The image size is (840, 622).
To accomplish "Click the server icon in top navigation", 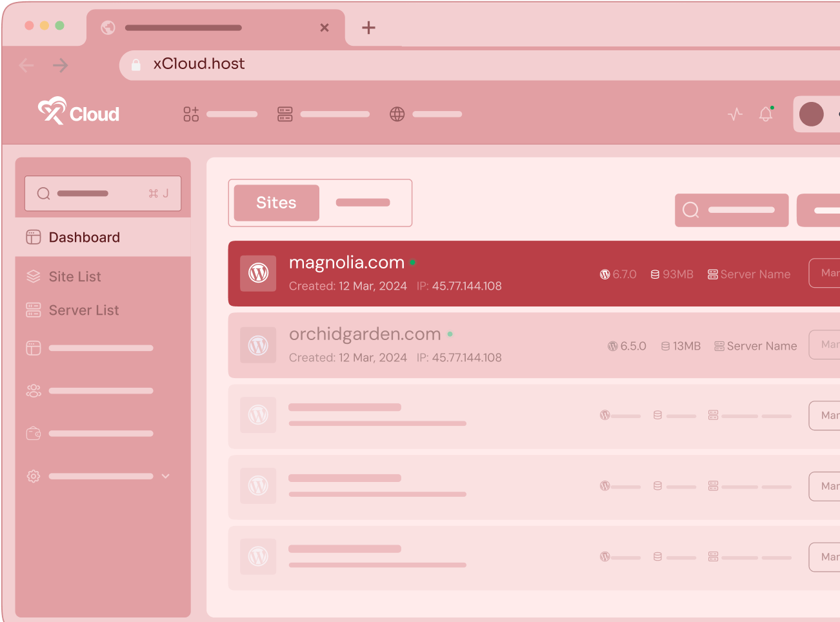I will [x=285, y=114].
